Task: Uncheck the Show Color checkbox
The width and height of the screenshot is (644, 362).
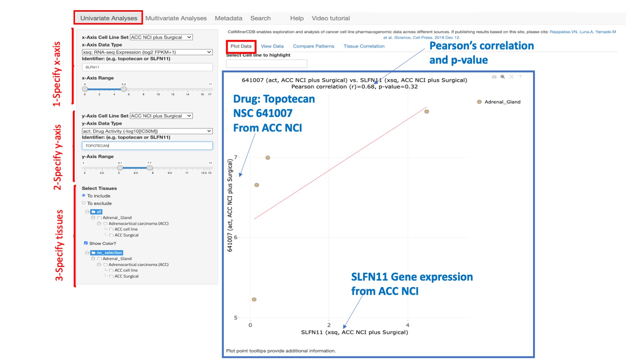Action: coord(86,243)
